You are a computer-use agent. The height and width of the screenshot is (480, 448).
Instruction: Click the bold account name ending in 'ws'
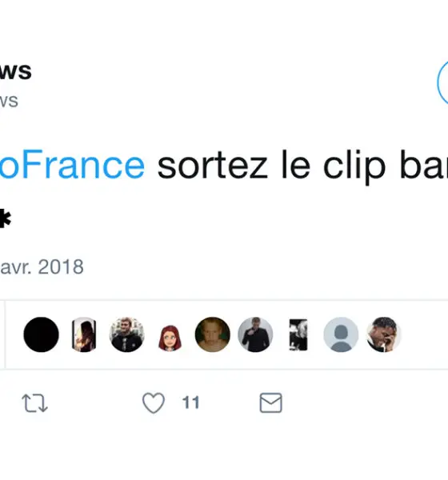pos(16,72)
